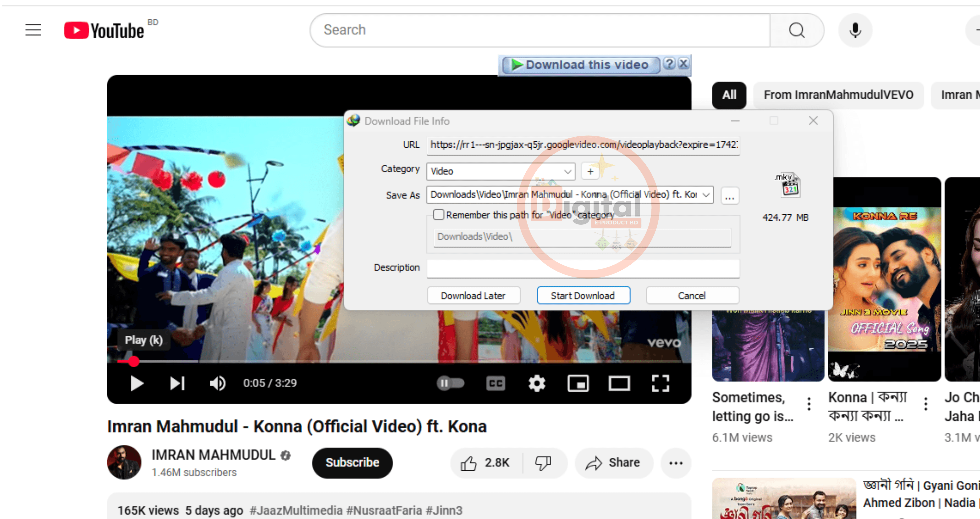Open the Sometimes, letting go is... video title
Viewport: 980px width, 519px height.
tap(753, 407)
